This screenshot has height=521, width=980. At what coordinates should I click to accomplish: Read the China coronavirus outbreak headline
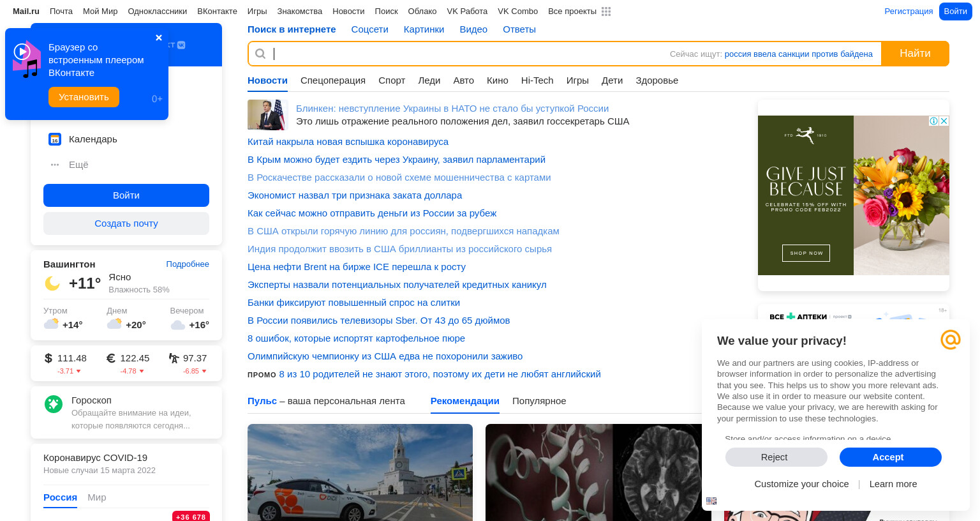tap(348, 142)
